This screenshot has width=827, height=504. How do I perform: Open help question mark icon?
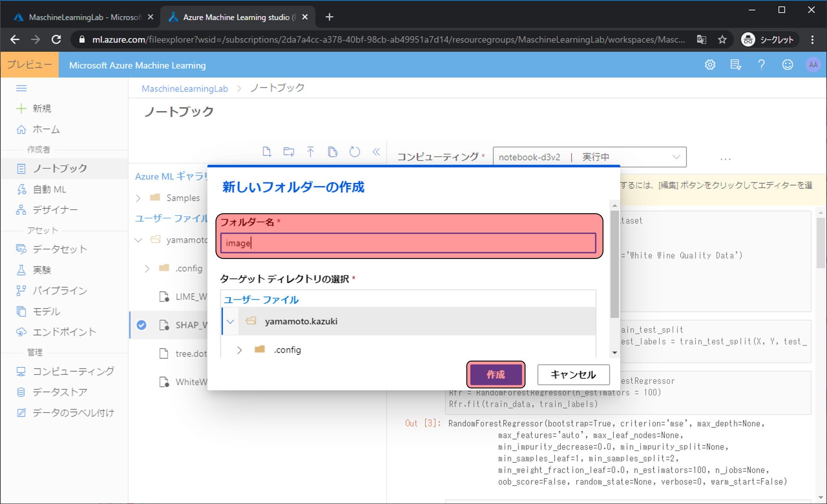click(x=761, y=65)
